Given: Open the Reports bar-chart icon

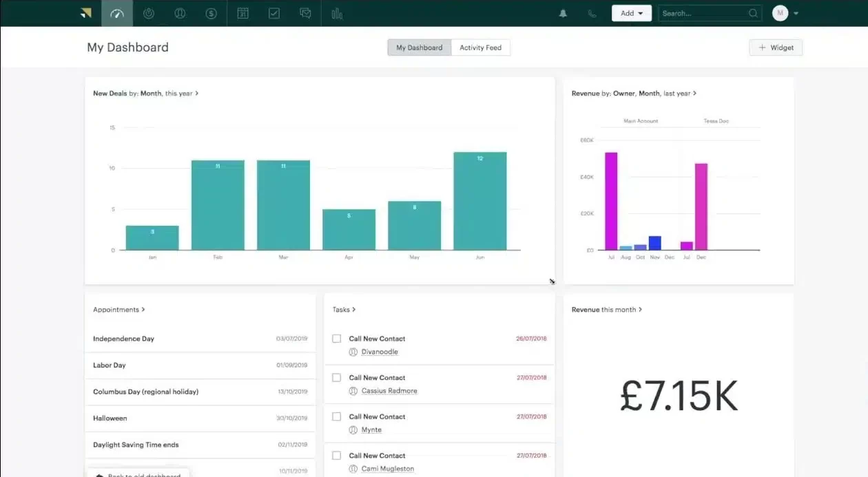Looking at the screenshot, I should tap(337, 12).
